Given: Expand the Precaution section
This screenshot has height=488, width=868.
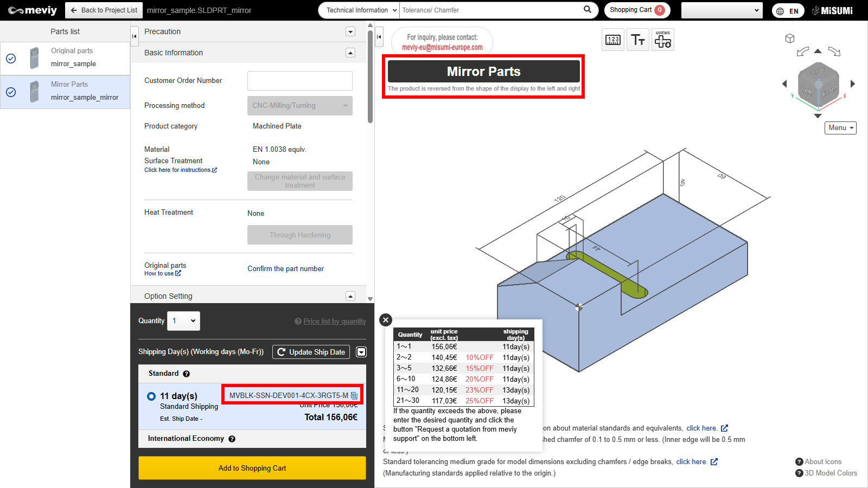Looking at the screenshot, I should pyautogui.click(x=350, y=31).
